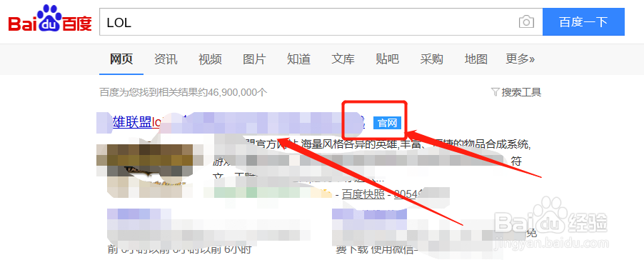
Task: Switch to the 文库 tab
Action: click(x=343, y=59)
